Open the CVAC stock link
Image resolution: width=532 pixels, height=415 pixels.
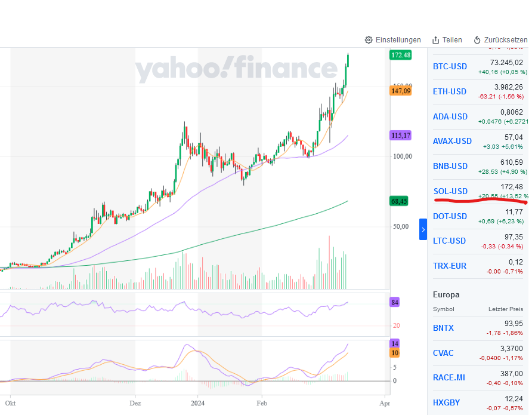pos(443,353)
